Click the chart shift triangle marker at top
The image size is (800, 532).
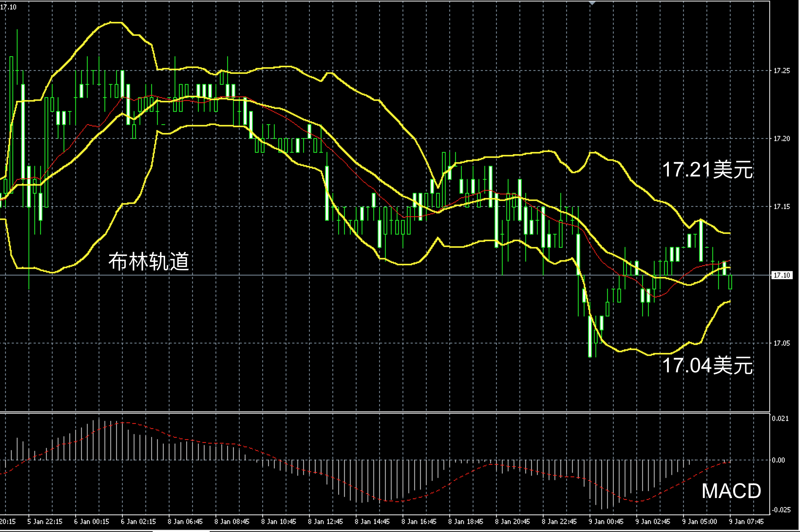(592, 3)
